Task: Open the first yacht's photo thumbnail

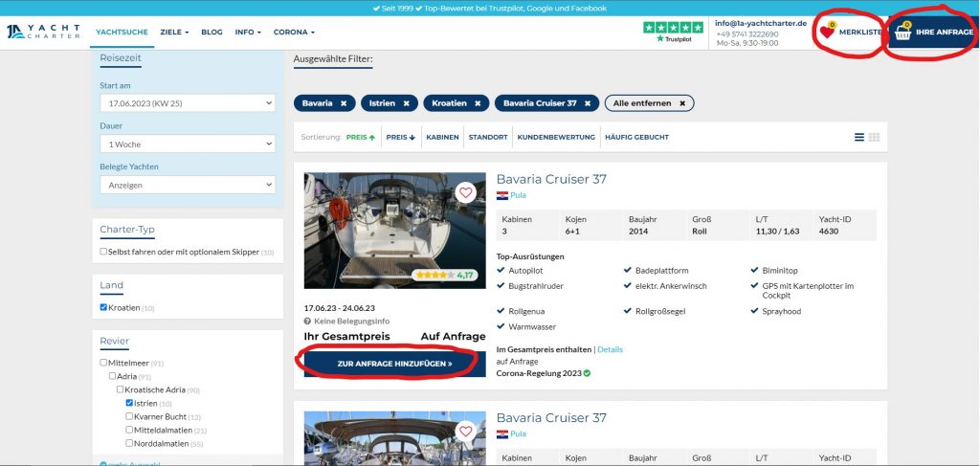Action: pos(381,231)
